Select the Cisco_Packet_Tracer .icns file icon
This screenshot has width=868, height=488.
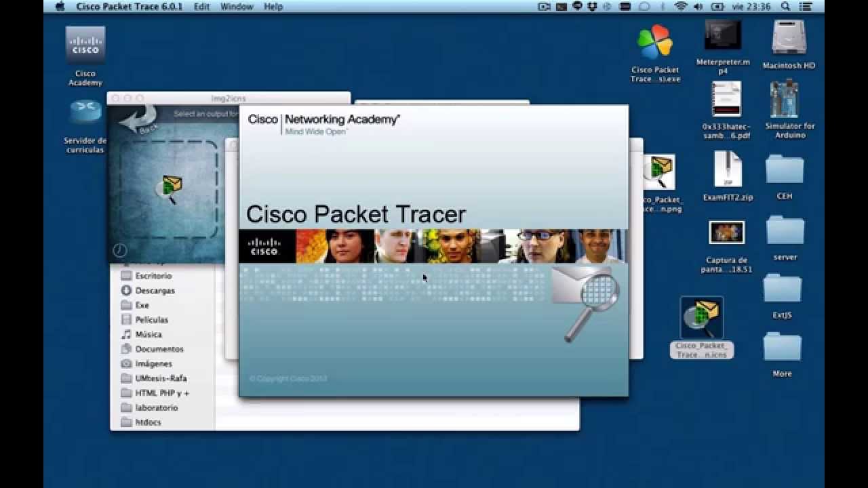tap(702, 317)
